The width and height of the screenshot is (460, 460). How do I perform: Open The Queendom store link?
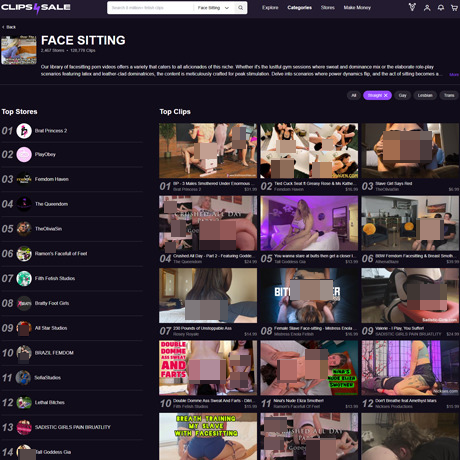[x=51, y=204]
